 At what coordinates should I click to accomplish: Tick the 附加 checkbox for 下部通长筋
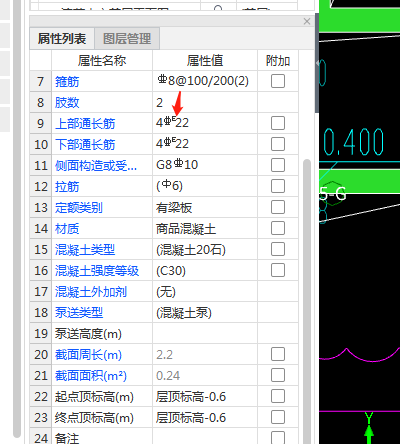coord(278,144)
